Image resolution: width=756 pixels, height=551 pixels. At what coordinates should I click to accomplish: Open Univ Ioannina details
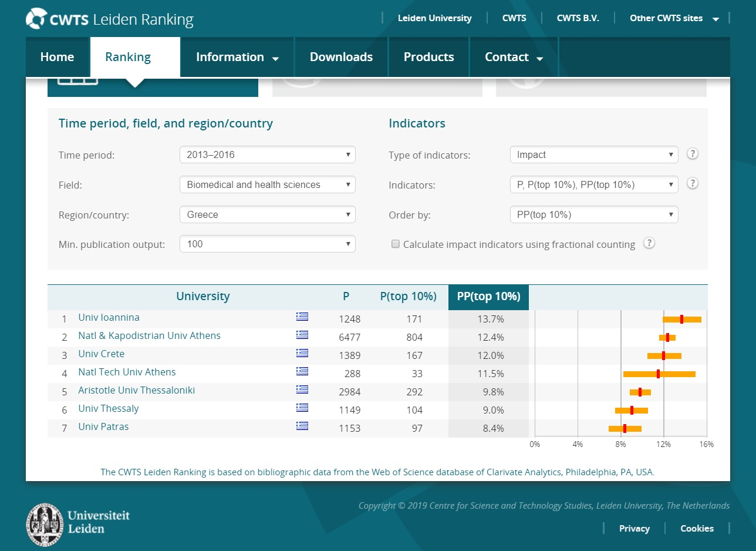click(109, 317)
